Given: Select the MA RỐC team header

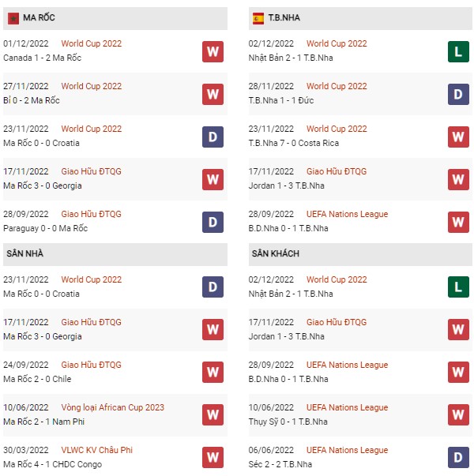Looking at the screenshot, I should coord(115,18).
